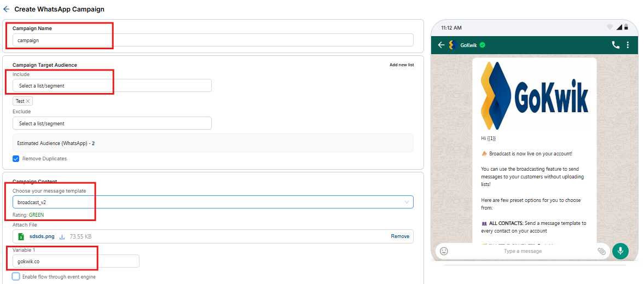This screenshot has width=644, height=284.
Task: Open the sdsds.png file link
Action: coord(42,236)
